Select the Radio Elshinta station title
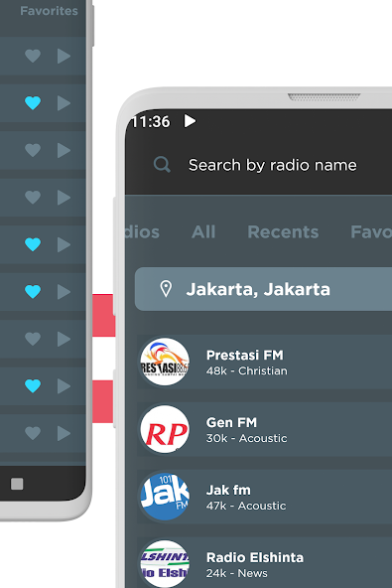Screen dimensions: 392x588 coord(255,557)
